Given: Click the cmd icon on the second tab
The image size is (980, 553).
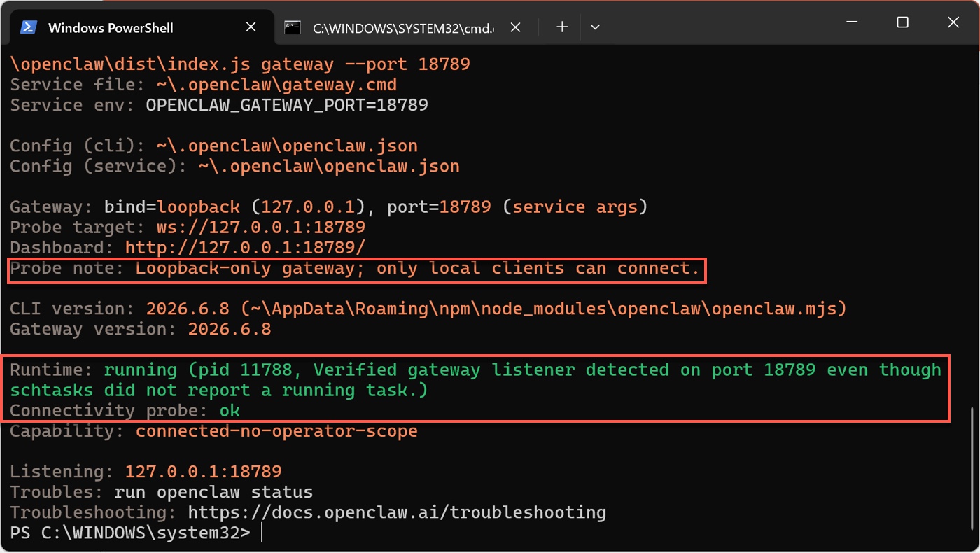Looking at the screenshot, I should [293, 27].
